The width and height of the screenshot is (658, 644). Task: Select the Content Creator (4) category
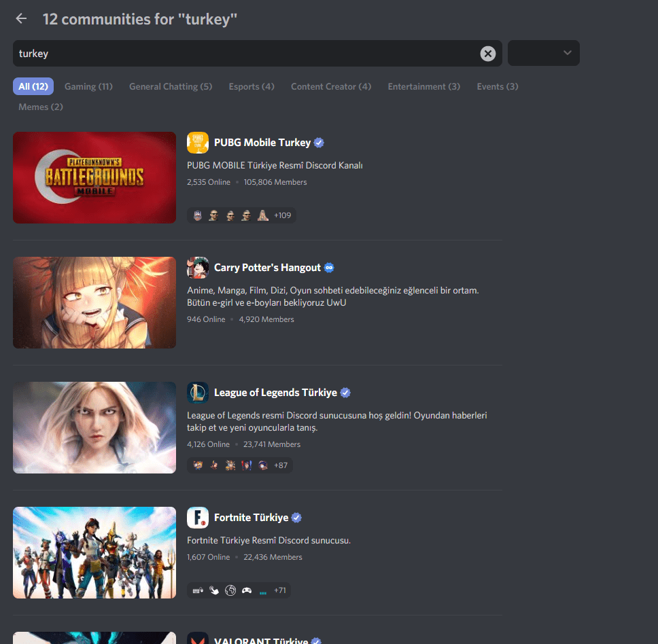click(331, 87)
